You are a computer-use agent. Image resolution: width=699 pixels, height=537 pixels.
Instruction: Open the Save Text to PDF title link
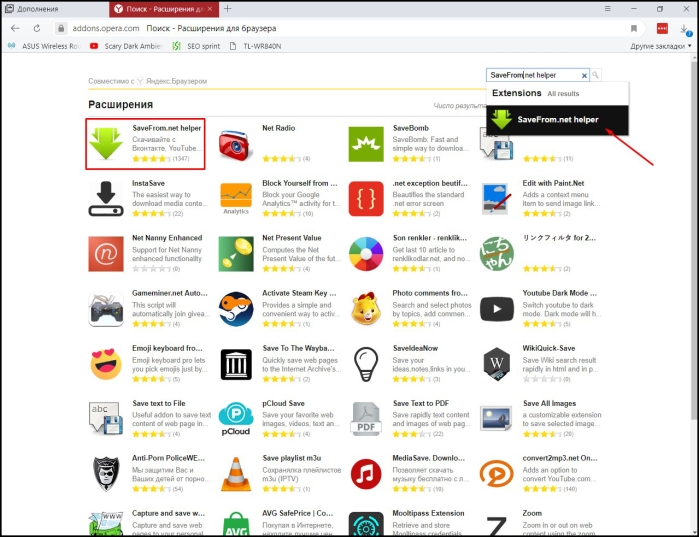(x=421, y=403)
